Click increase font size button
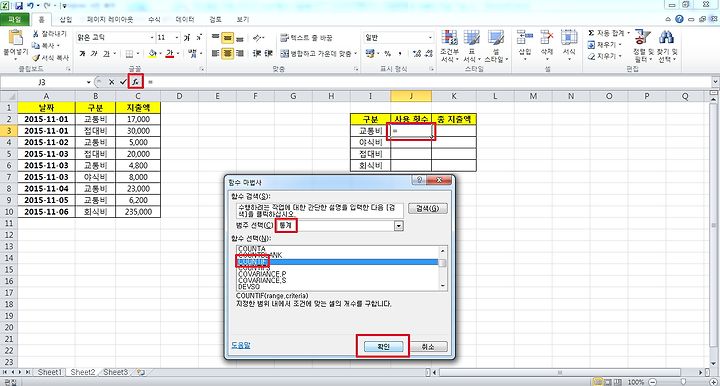This screenshot has height=386, width=720. pos(187,38)
